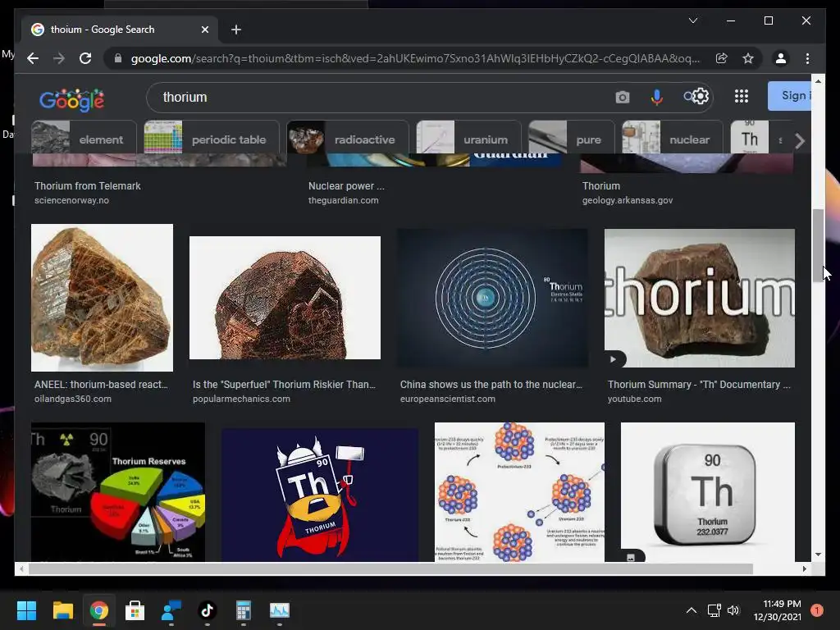This screenshot has width=840, height=630.
Task: Open the ANEEL thorium crystal thumbnail
Action: tap(102, 297)
